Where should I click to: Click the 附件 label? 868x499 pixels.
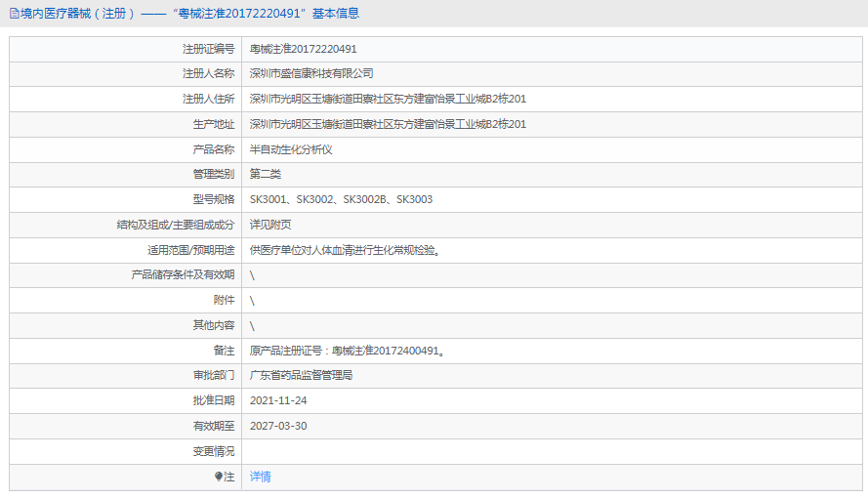pos(224,300)
